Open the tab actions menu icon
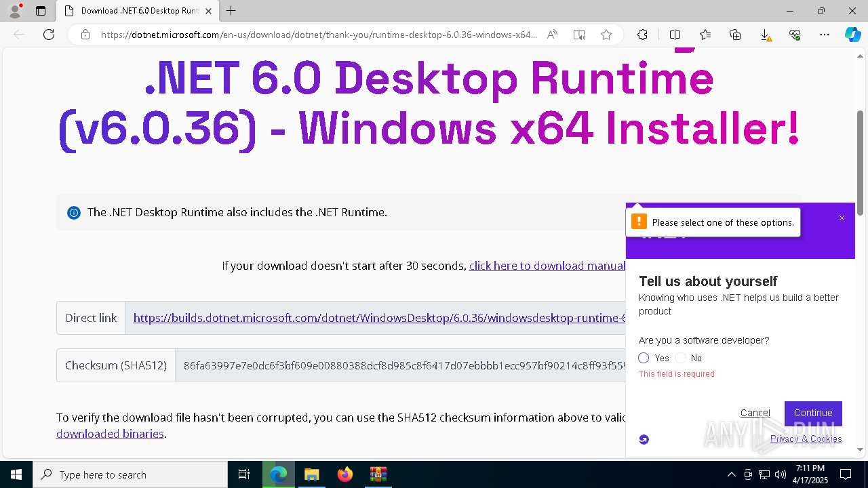 pyautogui.click(x=41, y=11)
